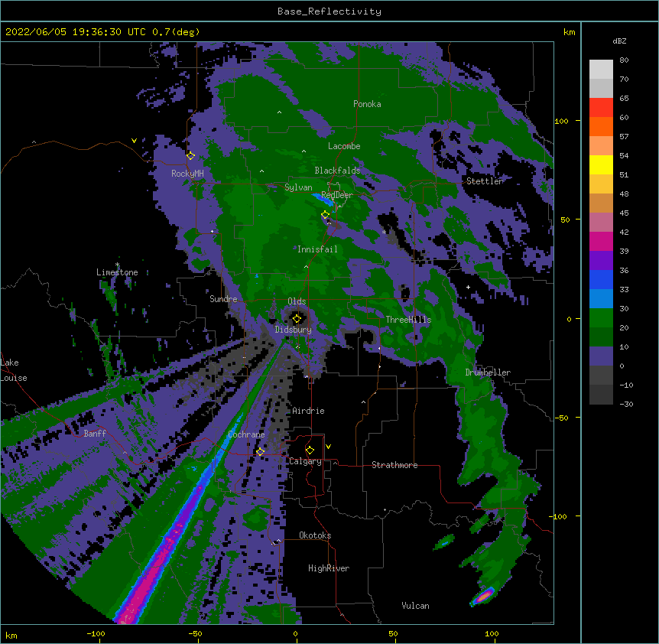Click the blue echo patch beside RedDeer label
The width and height of the screenshot is (659, 644).
coord(323,200)
